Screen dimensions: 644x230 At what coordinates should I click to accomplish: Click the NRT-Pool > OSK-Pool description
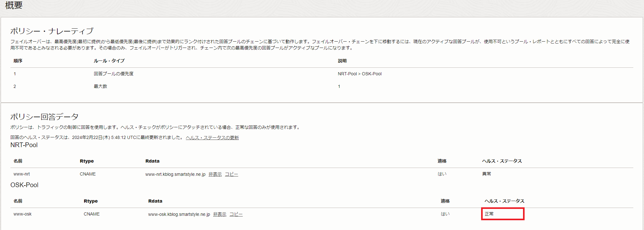click(x=360, y=74)
